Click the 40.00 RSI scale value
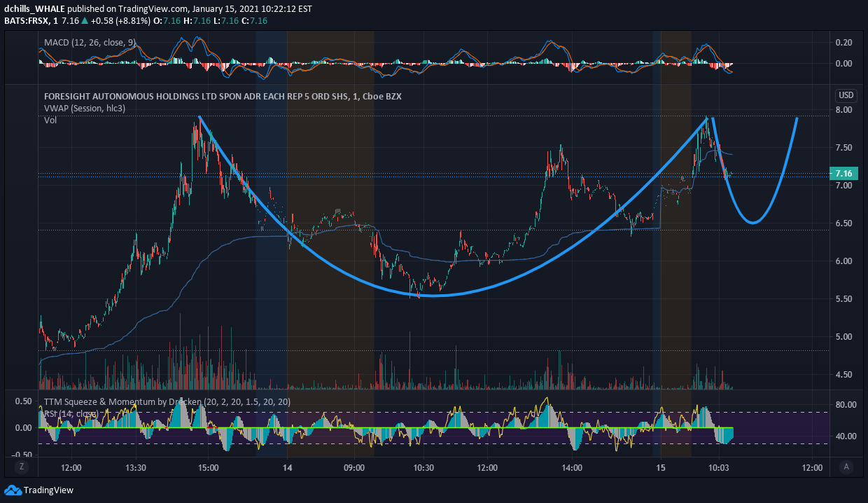This screenshot has width=868, height=503. pos(845,436)
